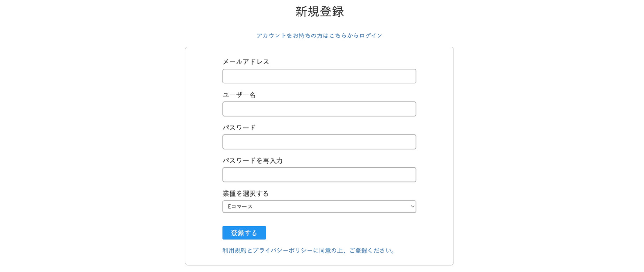The width and height of the screenshot is (644, 272).
Task: Click the 業種を選択する label
Action: [x=246, y=193]
